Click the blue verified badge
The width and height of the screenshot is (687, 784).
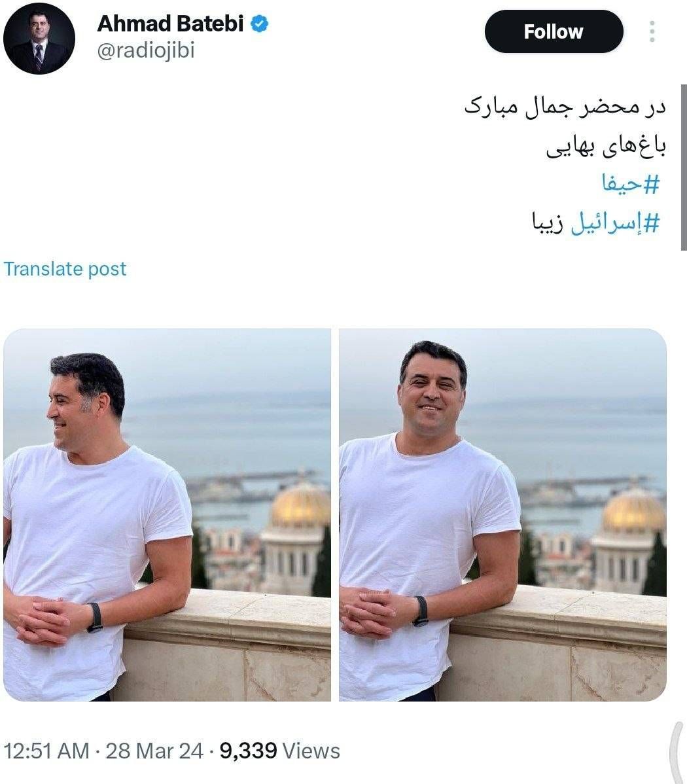point(259,24)
